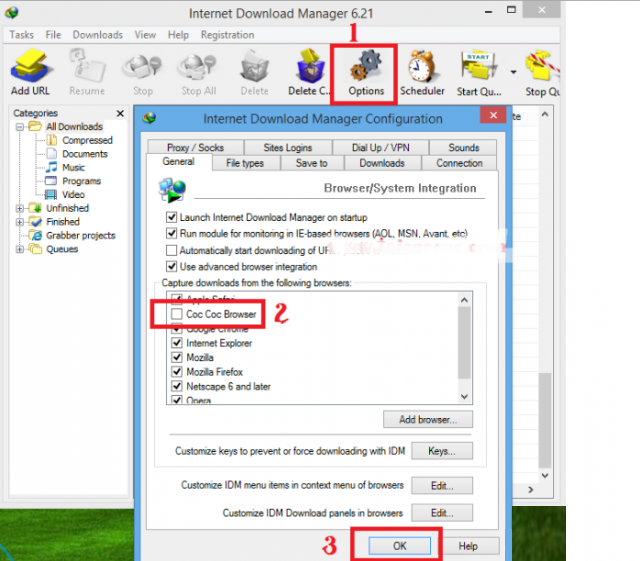Uncheck Launch Internet Download Manager on startup
Screen dimensions: 640x561
click(x=169, y=217)
